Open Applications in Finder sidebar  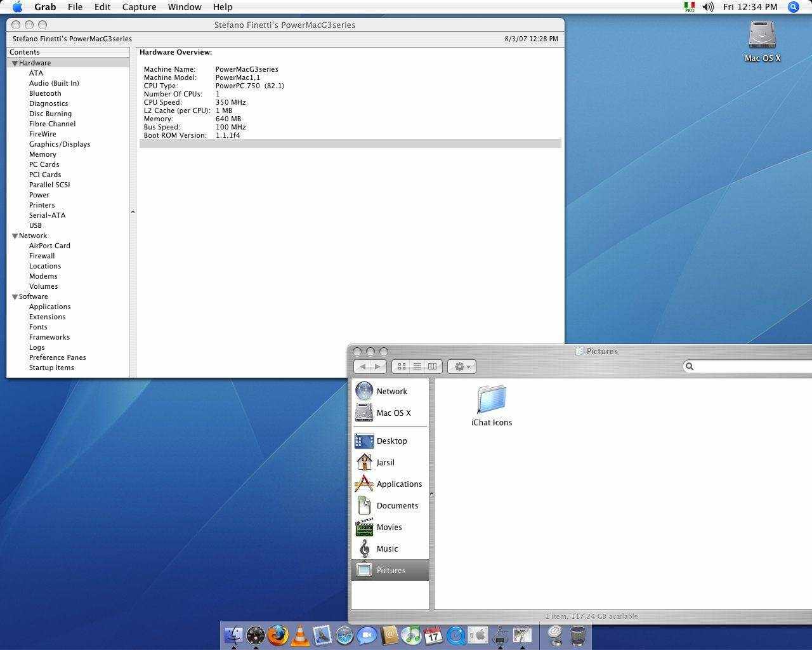coord(390,484)
